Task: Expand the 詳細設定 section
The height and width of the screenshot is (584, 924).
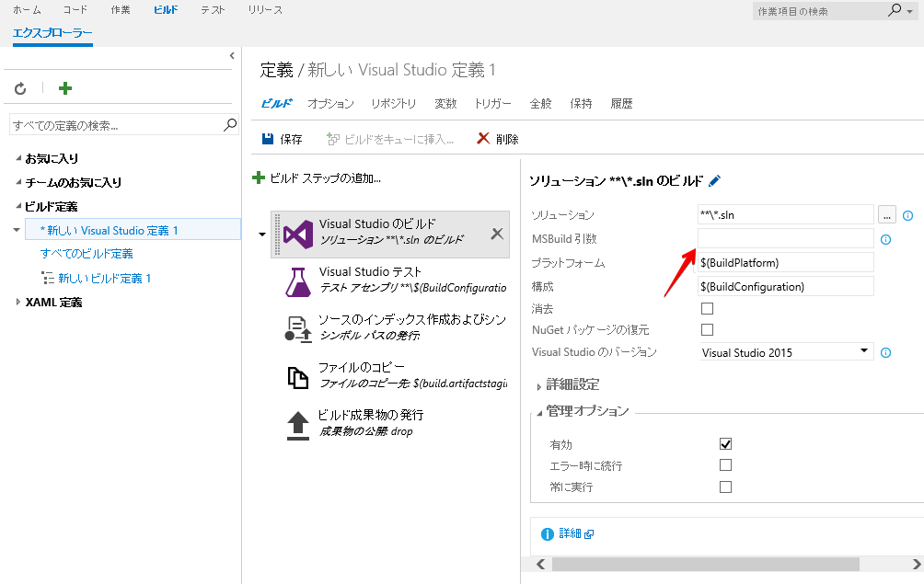Action: click(x=538, y=387)
